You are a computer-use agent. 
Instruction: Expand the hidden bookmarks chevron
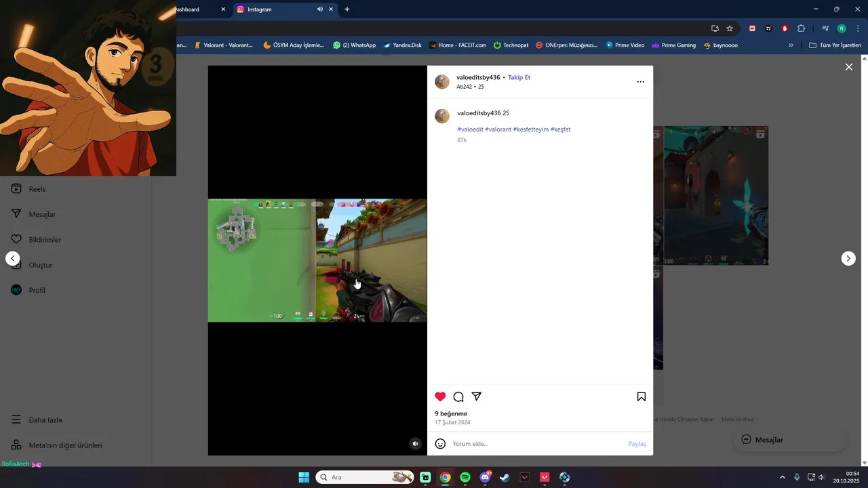791,45
